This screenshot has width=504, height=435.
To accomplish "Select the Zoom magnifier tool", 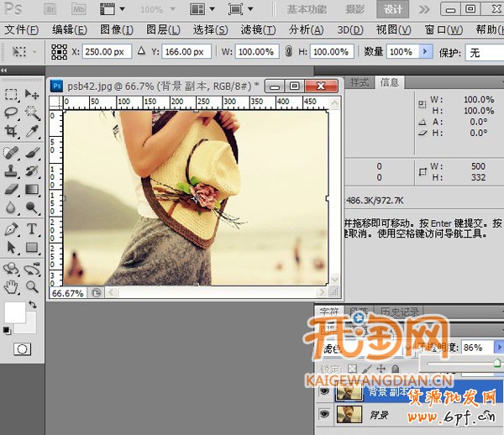I will click(32, 287).
